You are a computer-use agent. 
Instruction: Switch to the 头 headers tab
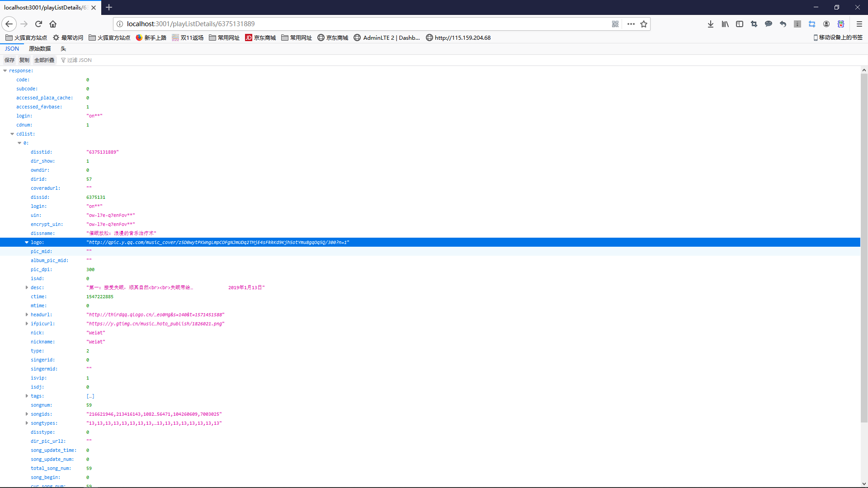pyautogui.click(x=63, y=49)
